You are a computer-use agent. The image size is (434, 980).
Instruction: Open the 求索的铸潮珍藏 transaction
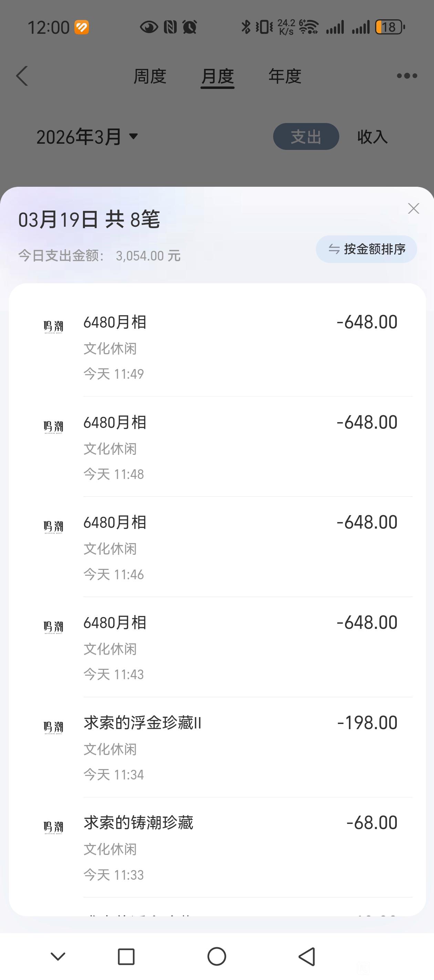(x=240, y=848)
